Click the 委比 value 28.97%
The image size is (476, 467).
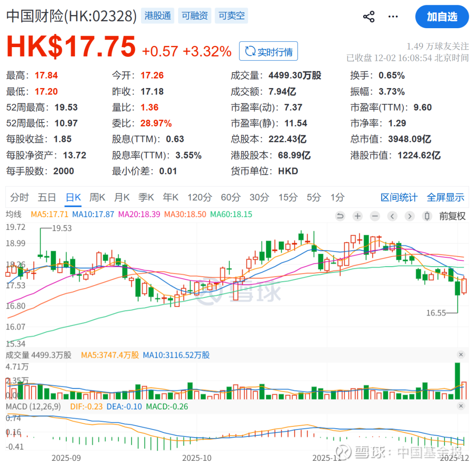156,123
